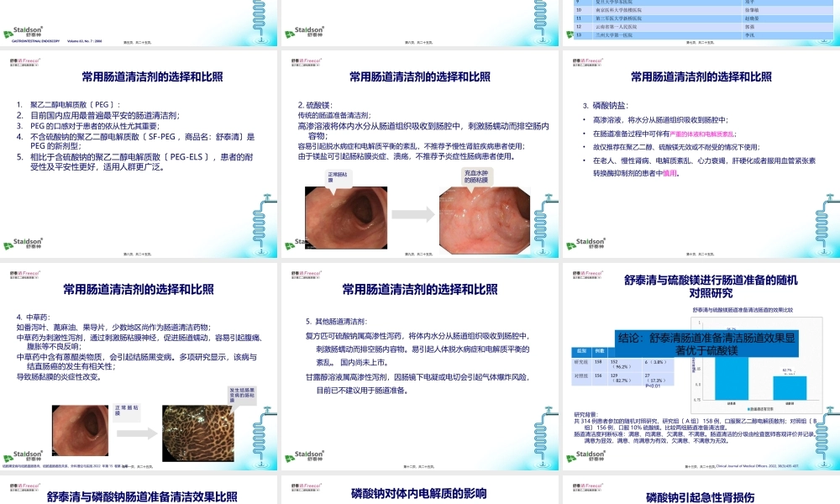Click the blue 结论 conclusion banner
The image size is (840, 504).
tap(706, 344)
